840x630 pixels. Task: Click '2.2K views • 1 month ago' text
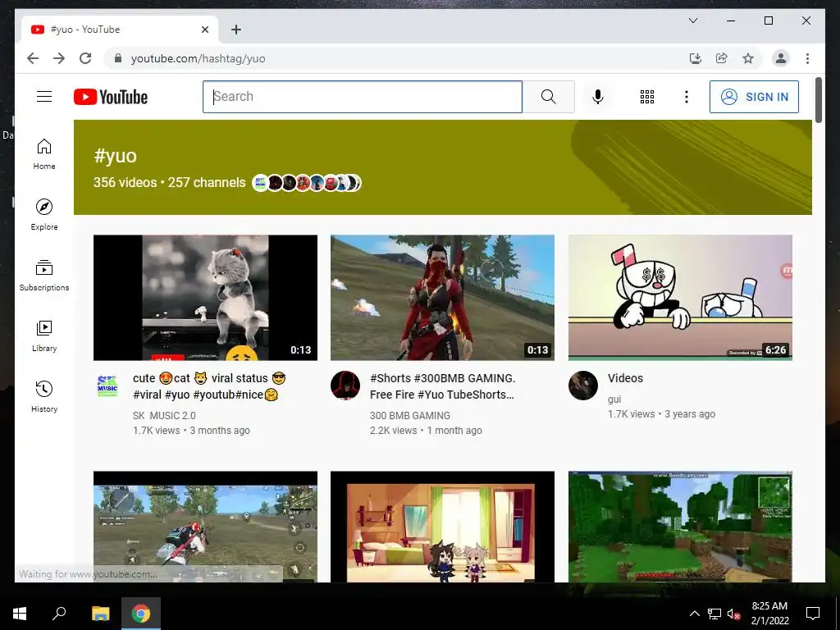pos(426,430)
